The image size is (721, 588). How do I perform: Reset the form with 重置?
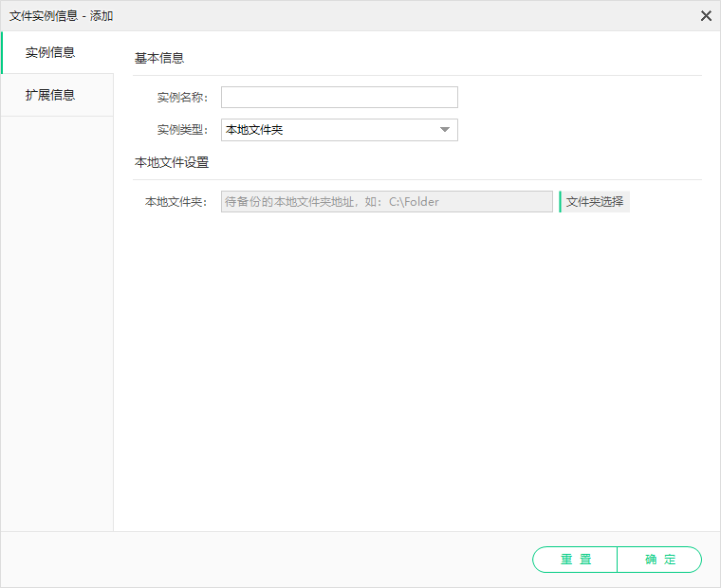click(x=575, y=560)
